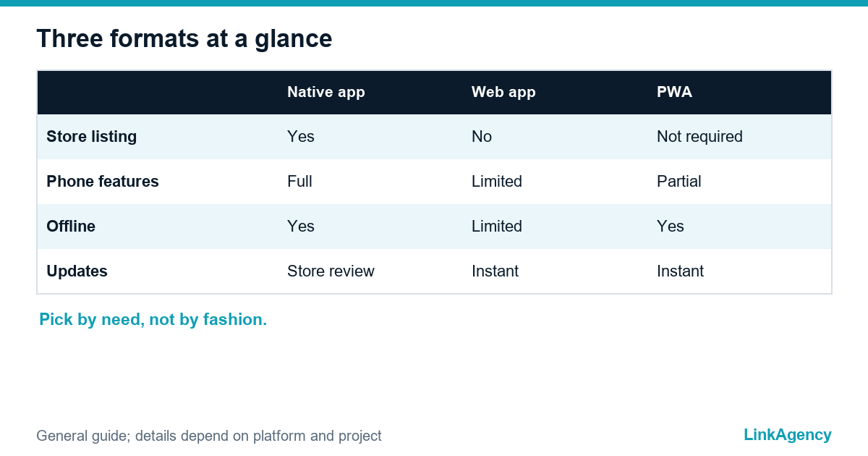Click the "Store listing" row label

coord(92,136)
